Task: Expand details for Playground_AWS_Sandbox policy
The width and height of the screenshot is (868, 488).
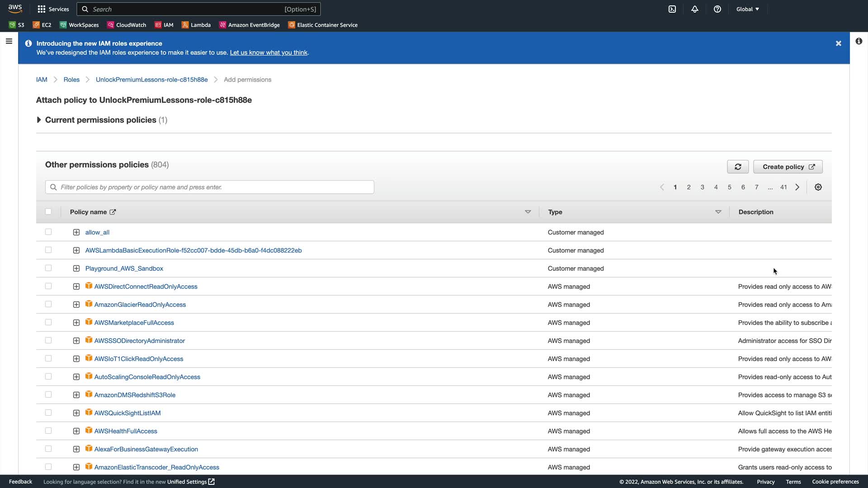Action: pyautogui.click(x=76, y=268)
